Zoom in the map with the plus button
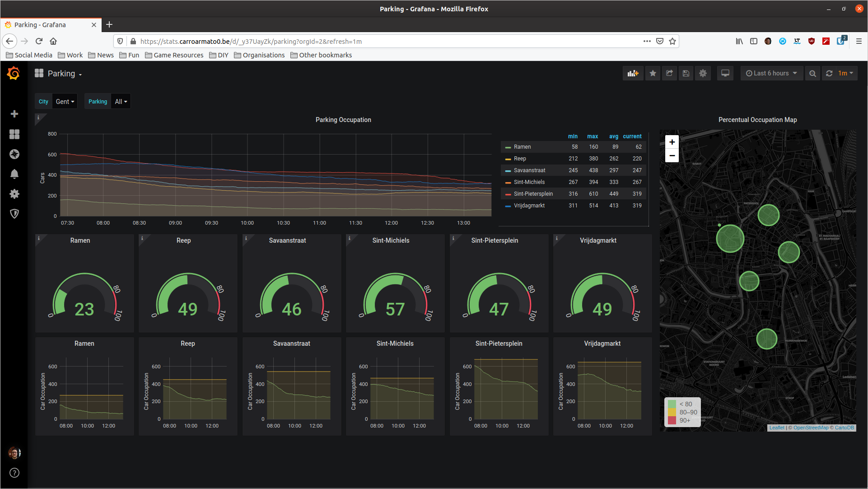Viewport: 868px width, 489px height. (672, 142)
